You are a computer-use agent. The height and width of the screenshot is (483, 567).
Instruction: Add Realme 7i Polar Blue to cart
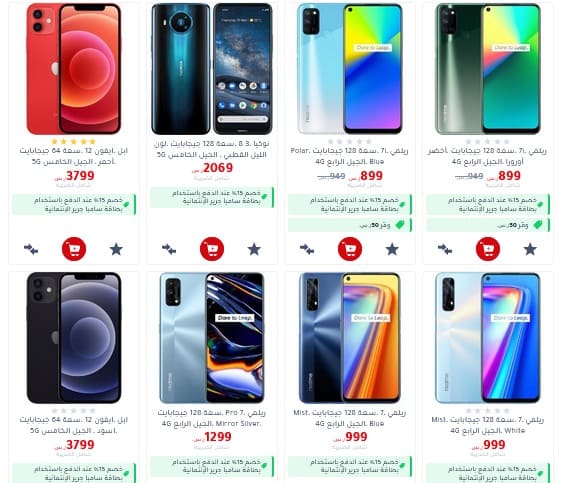[350, 249]
